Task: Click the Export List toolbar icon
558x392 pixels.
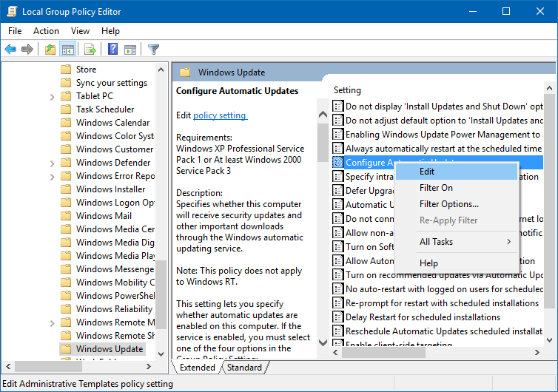Action: (x=90, y=49)
